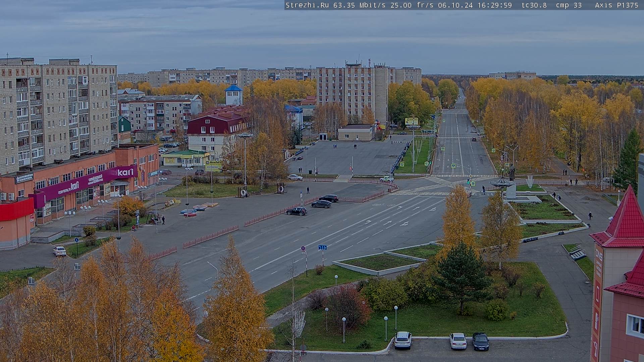Screen dimensions: 644x362
Task: Select the 63.35 Mbit/s bitrate readout
Action: coord(359,5)
